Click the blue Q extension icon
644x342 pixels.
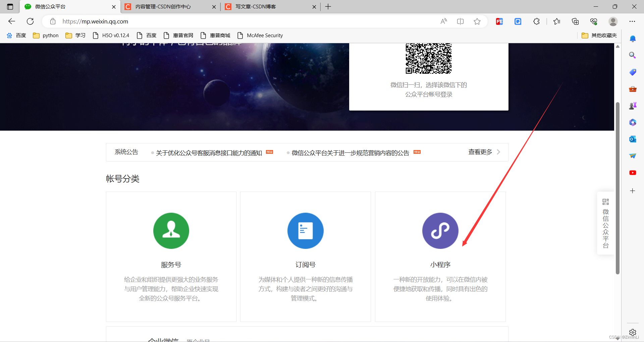pyautogui.click(x=518, y=21)
